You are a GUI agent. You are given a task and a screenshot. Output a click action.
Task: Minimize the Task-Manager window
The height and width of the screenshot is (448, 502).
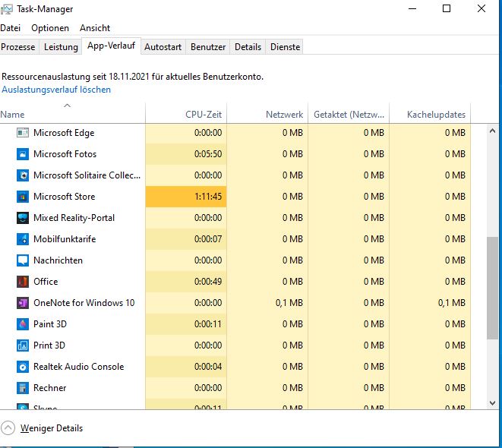point(412,9)
